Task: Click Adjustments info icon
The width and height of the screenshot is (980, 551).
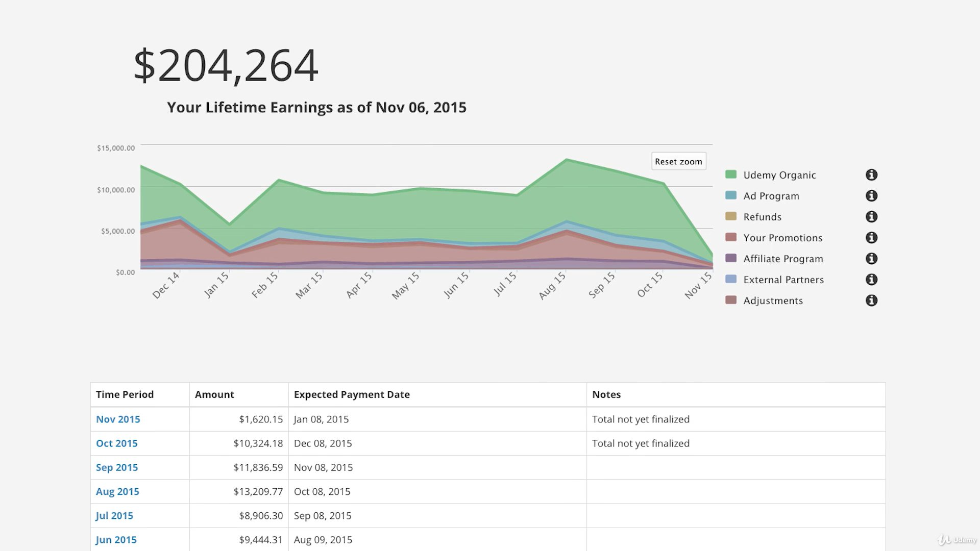Action: coord(871,300)
